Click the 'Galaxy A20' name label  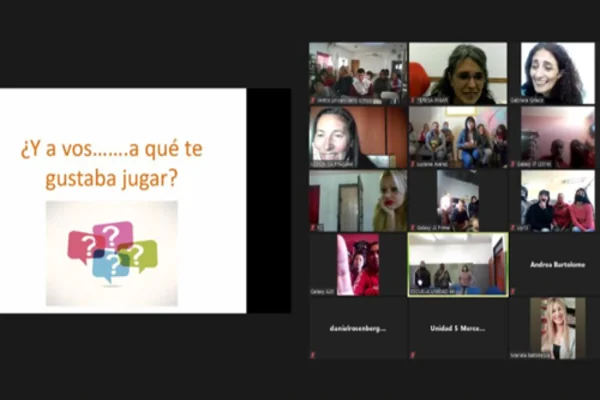point(322,292)
